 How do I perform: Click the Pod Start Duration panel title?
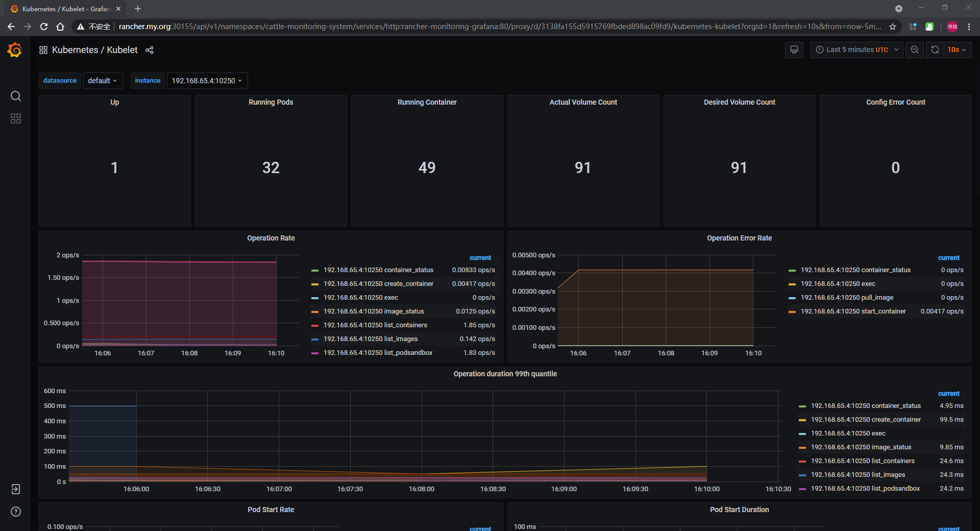pyautogui.click(x=739, y=510)
